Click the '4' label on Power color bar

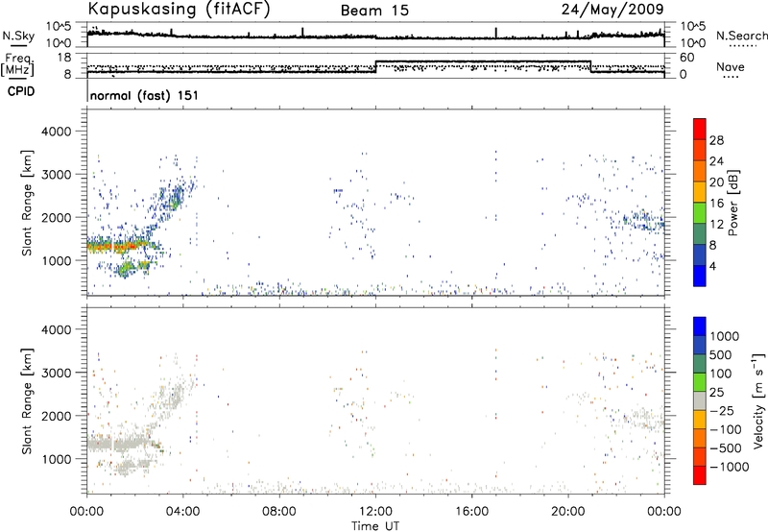pos(713,266)
